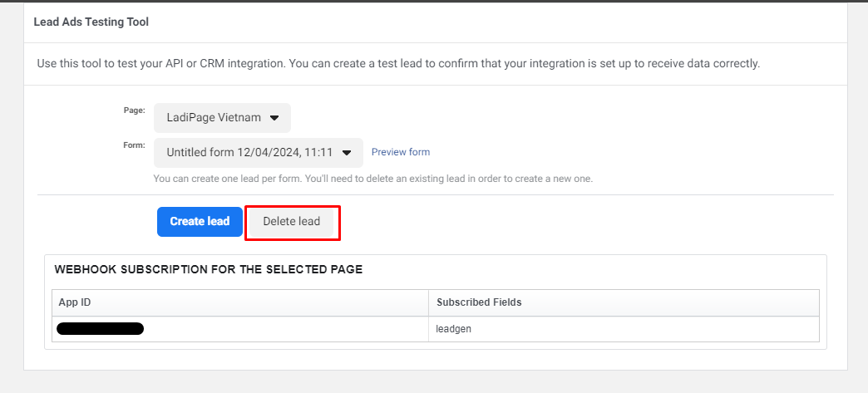
Task: Click the one lead per form note
Action: pos(372,179)
